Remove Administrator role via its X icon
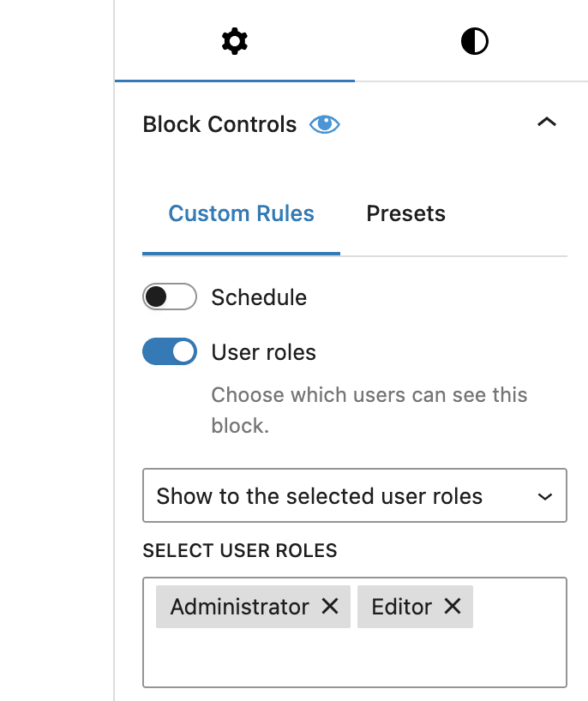Image resolution: width=588 pixels, height=701 pixels. coord(332,607)
